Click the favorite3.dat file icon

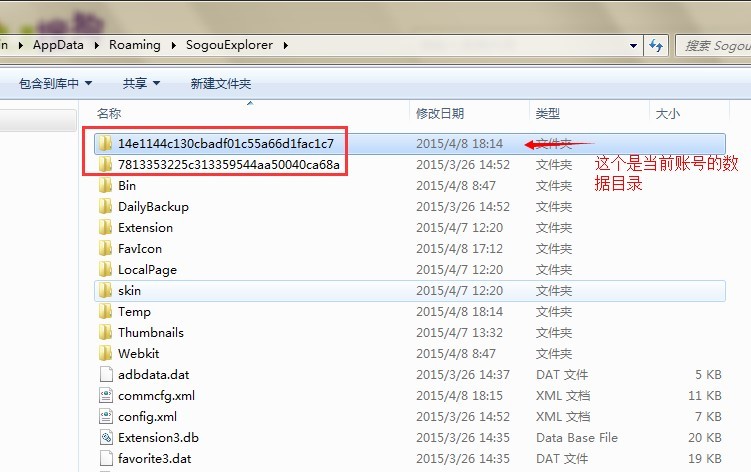pos(106,459)
